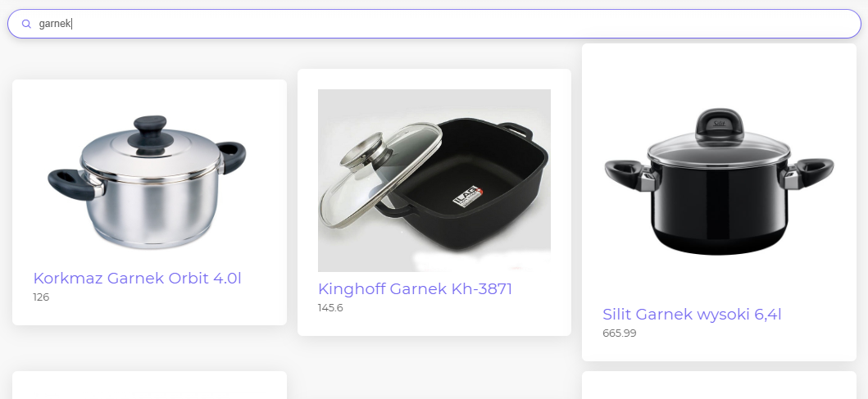Screen dimensions: 868x399
Task: Select the partially visible bottom-right product card
Action: tap(719, 385)
